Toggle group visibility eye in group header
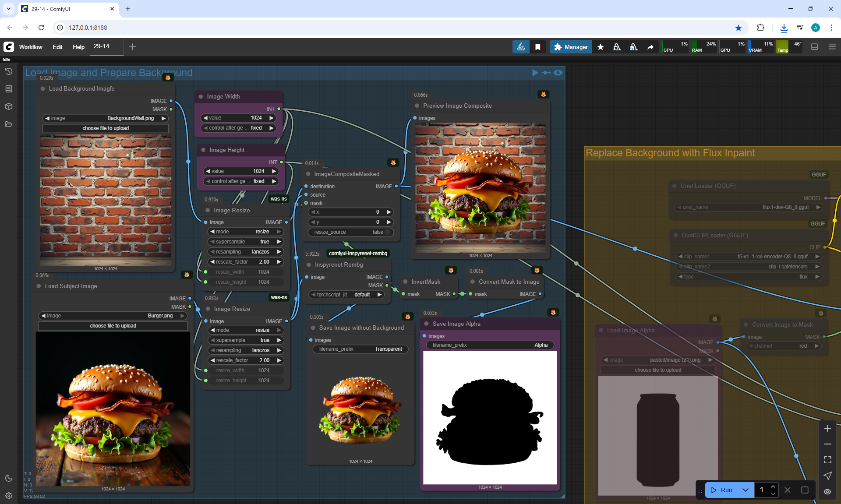841x504 pixels. 558,73
